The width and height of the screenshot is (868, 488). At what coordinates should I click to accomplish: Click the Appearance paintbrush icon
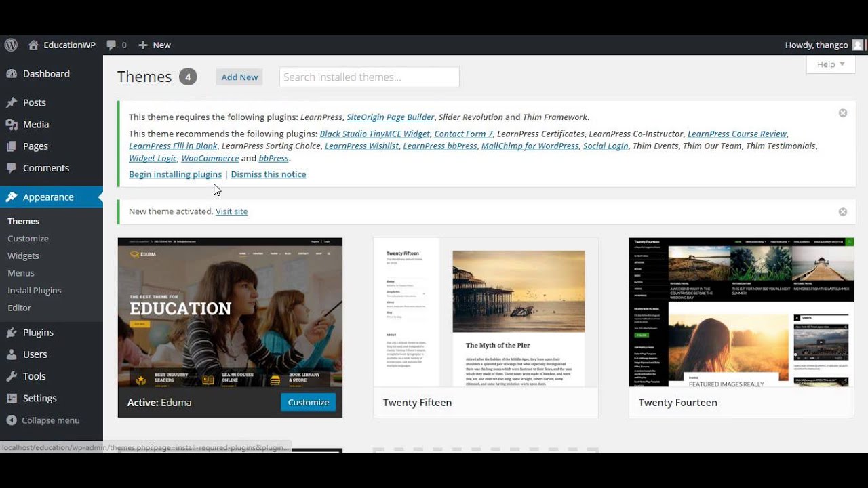click(12, 197)
